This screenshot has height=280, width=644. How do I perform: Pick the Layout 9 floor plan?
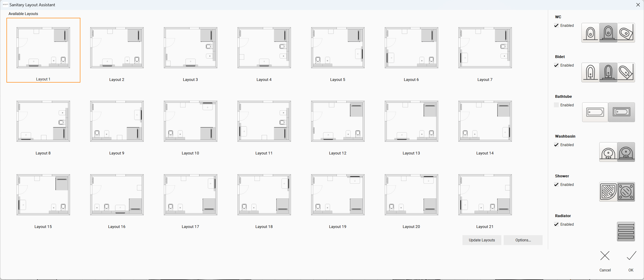click(117, 121)
